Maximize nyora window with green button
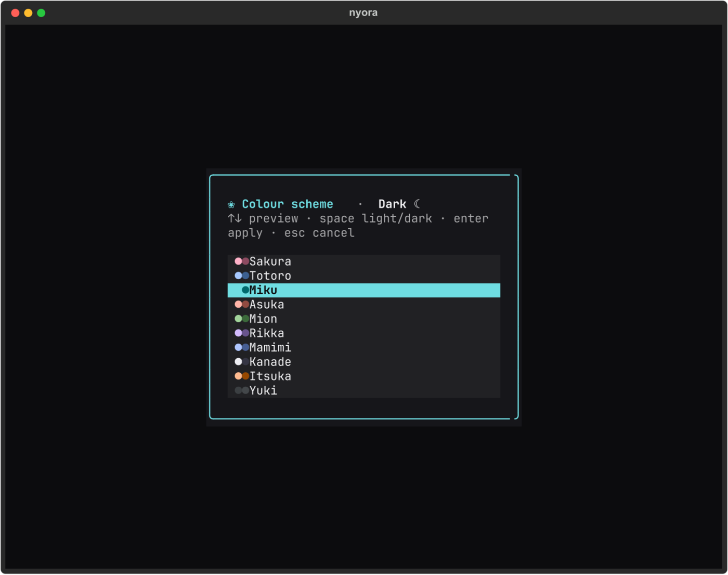This screenshot has width=728, height=575. (x=41, y=13)
